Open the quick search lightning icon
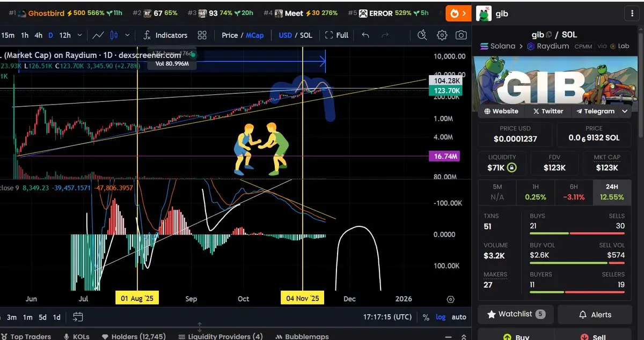The image size is (644, 340). [x=422, y=35]
